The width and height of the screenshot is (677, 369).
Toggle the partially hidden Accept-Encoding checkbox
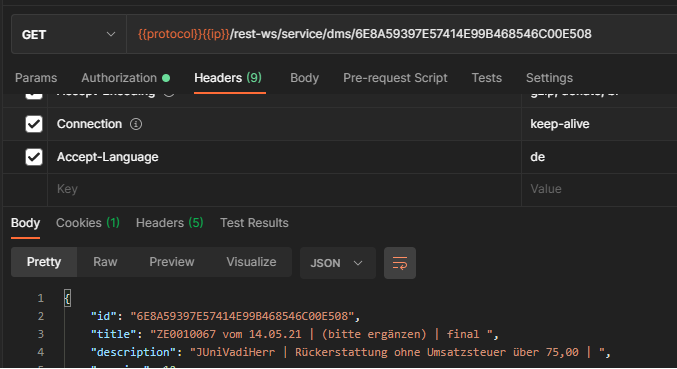[34, 96]
